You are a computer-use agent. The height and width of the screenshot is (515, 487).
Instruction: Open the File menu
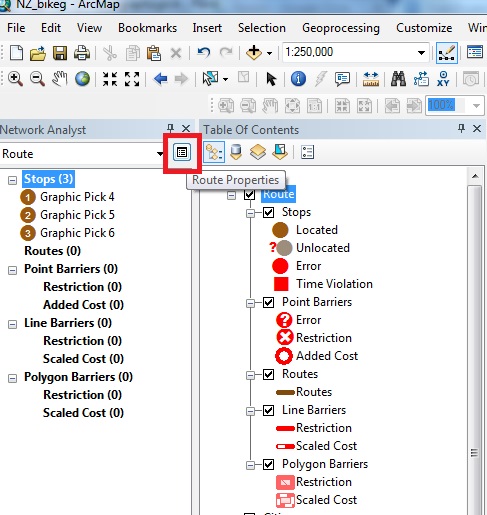tap(16, 28)
